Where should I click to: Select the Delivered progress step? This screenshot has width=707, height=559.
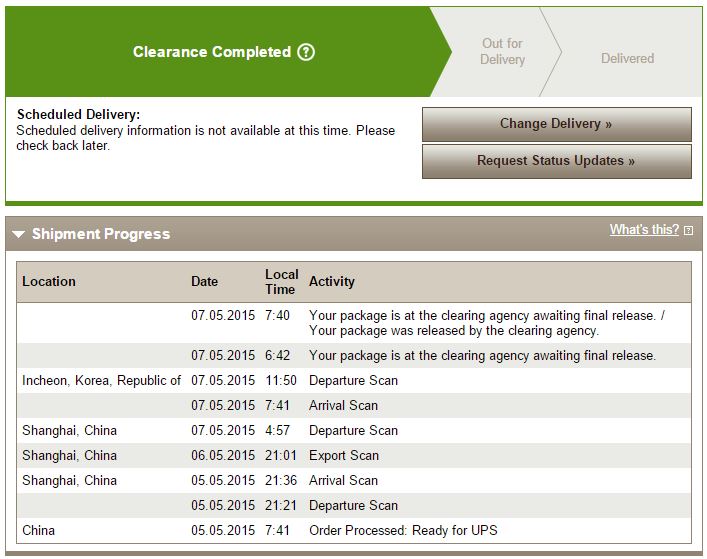(x=627, y=58)
